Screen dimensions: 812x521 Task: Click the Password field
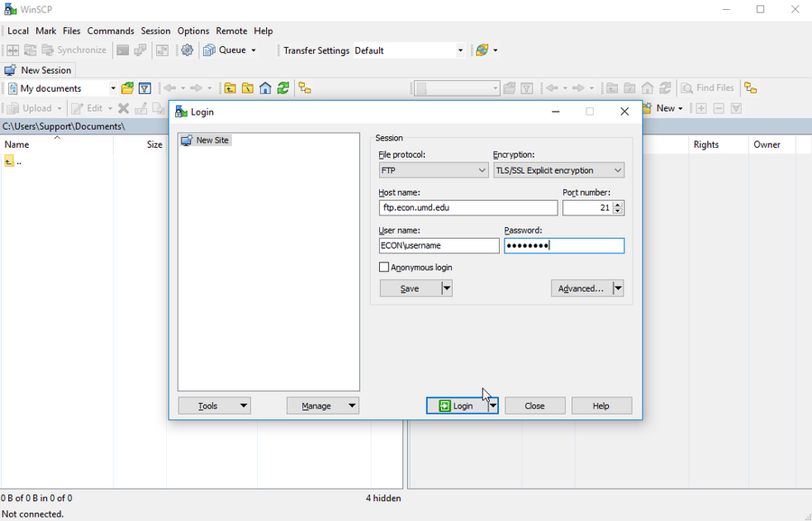click(x=565, y=245)
